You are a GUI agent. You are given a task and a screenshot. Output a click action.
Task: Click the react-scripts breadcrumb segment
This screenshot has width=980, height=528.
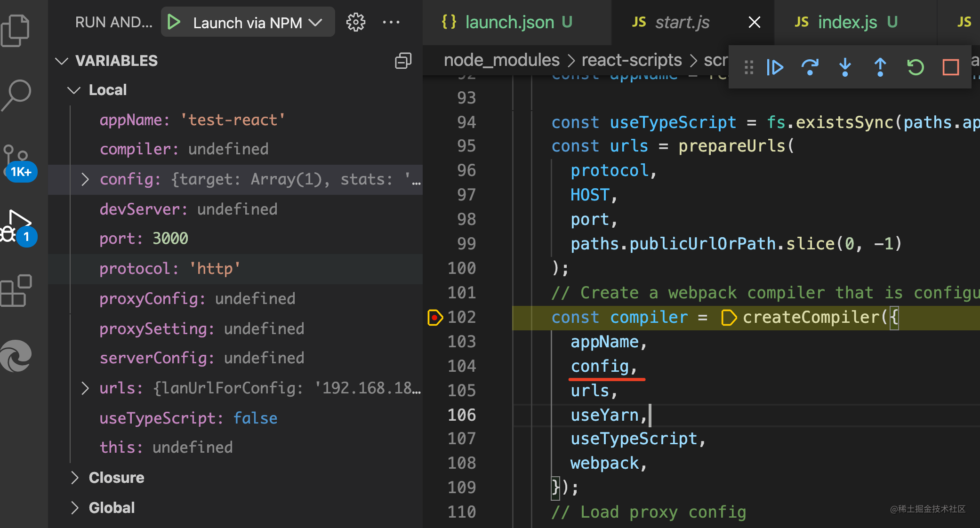632,60
